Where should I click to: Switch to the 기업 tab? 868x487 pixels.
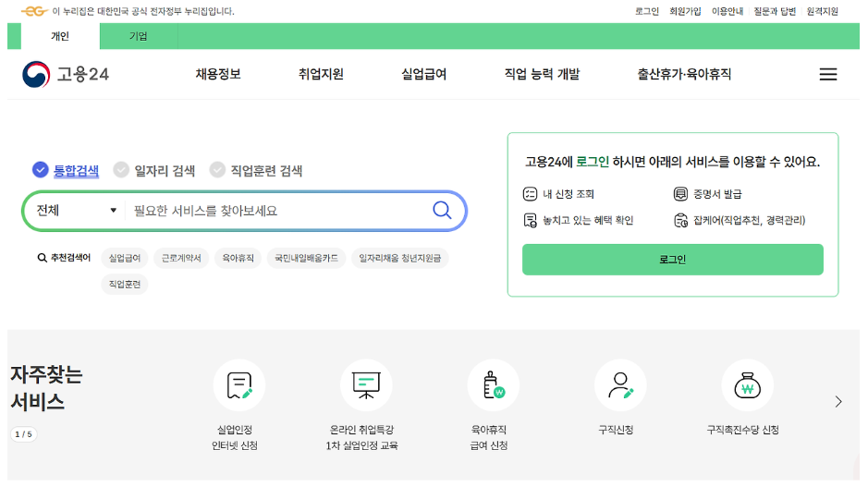[x=139, y=36]
